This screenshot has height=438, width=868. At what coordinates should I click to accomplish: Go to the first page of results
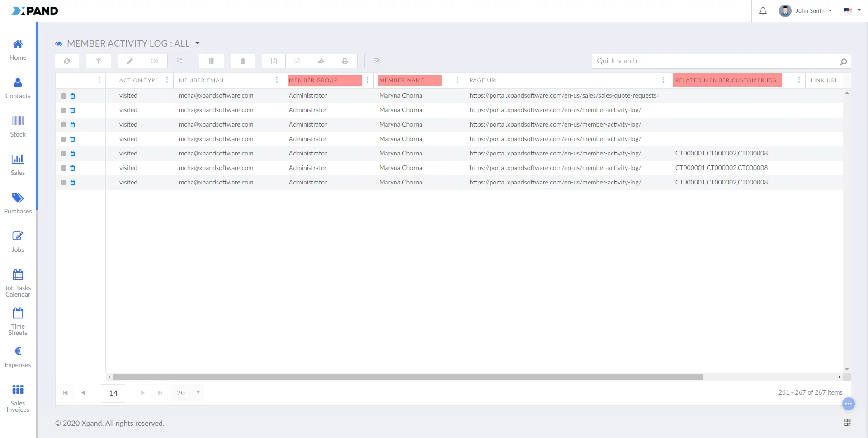coord(66,393)
